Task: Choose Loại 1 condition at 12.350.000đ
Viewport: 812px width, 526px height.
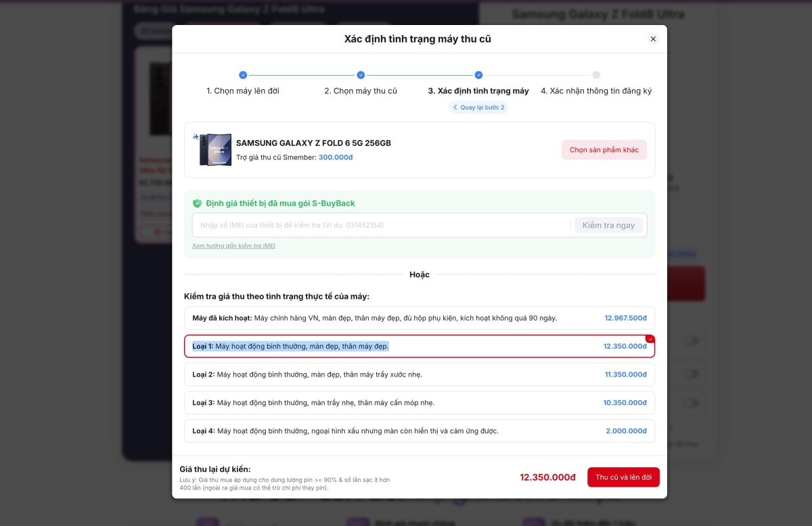Action: tap(420, 346)
